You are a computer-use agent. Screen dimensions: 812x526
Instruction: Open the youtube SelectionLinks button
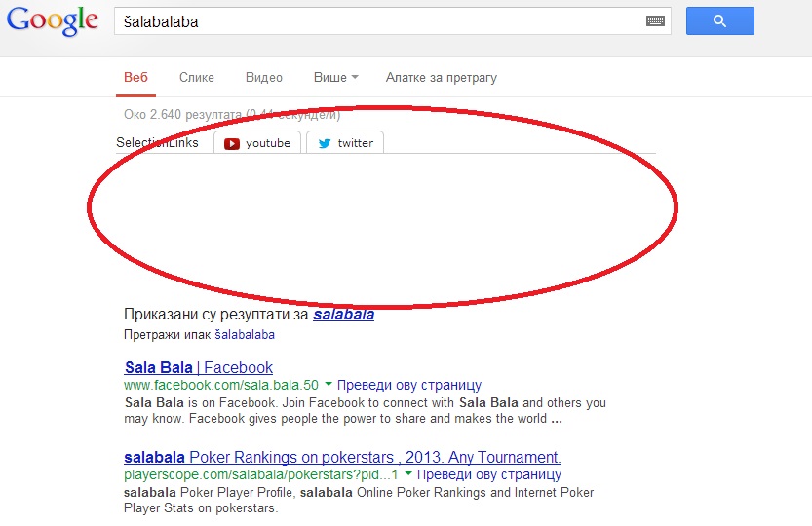(x=257, y=143)
